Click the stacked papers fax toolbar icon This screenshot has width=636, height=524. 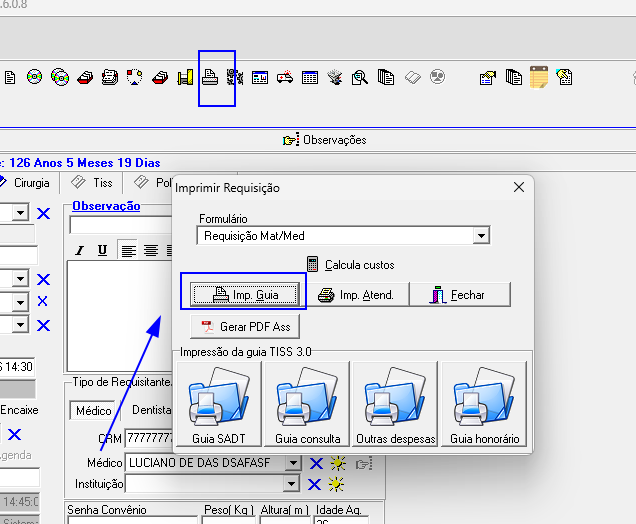coord(110,77)
